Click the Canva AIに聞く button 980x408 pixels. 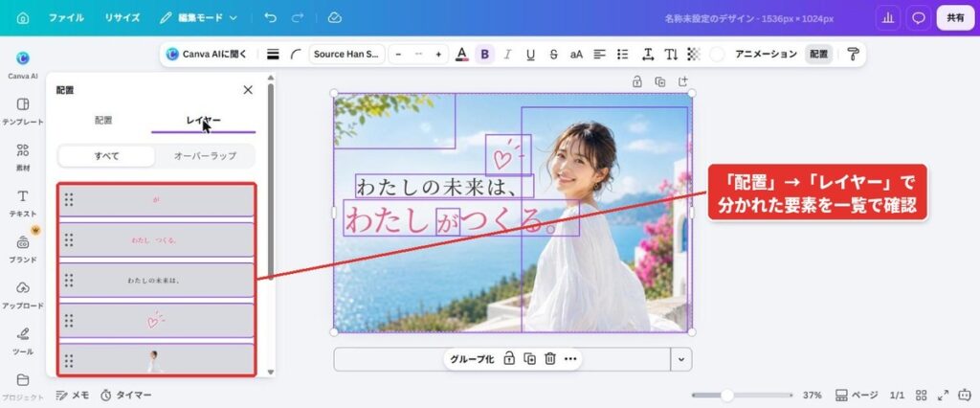click(x=207, y=55)
